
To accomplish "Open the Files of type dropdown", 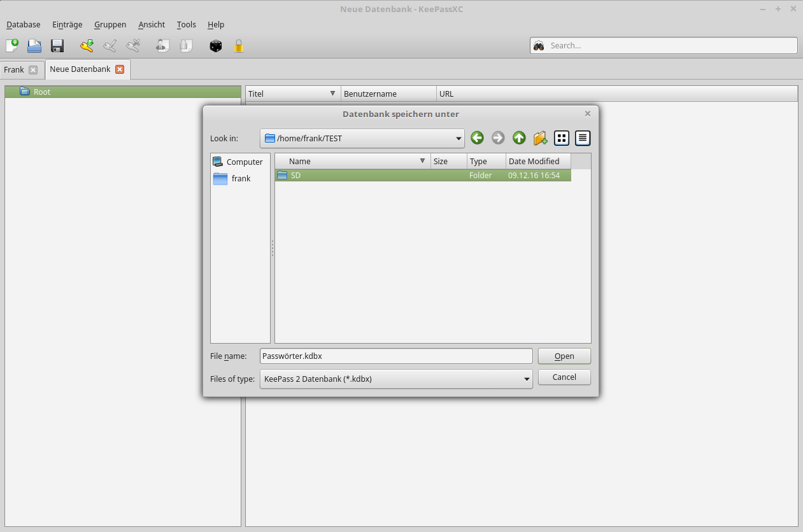I will [x=396, y=379].
